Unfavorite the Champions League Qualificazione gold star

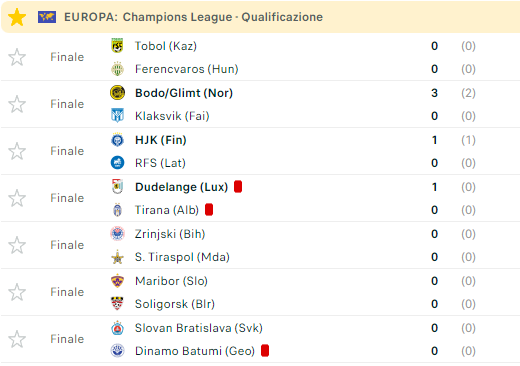[x=17, y=17]
